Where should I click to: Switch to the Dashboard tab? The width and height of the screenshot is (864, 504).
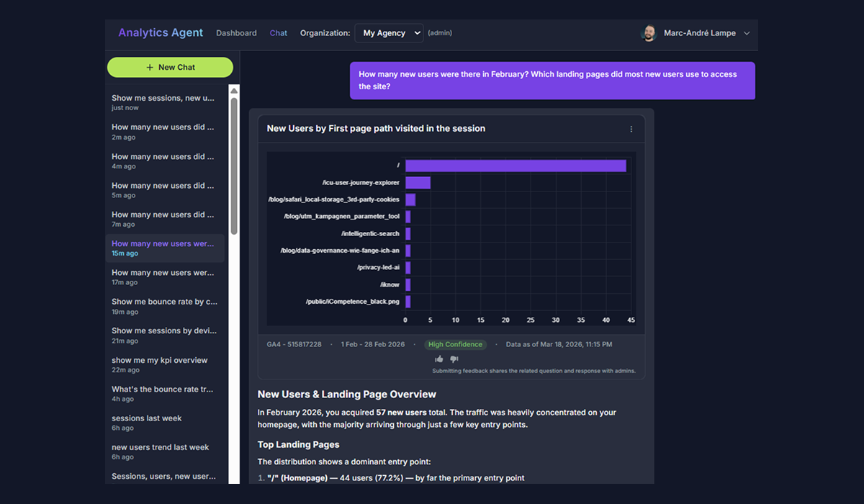click(236, 33)
